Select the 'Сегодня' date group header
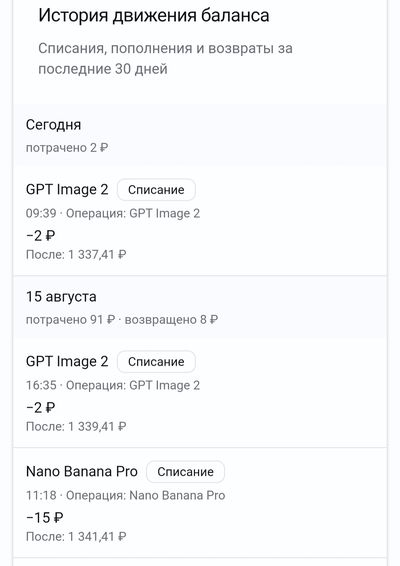The height and width of the screenshot is (566, 400). 53,125
